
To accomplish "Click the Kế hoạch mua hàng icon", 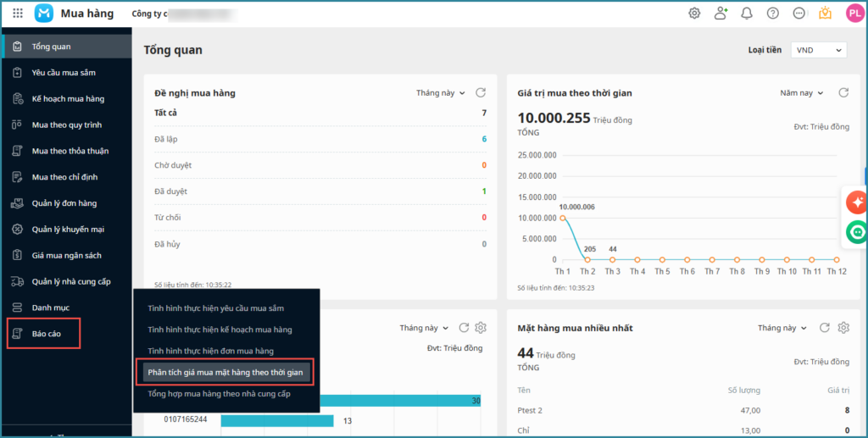I will [x=17, y=99].
